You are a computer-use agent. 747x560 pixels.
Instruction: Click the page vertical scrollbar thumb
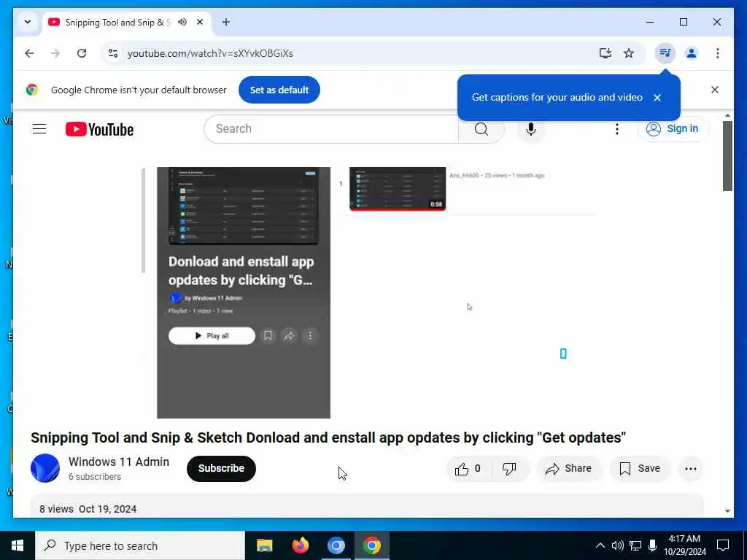727,156
